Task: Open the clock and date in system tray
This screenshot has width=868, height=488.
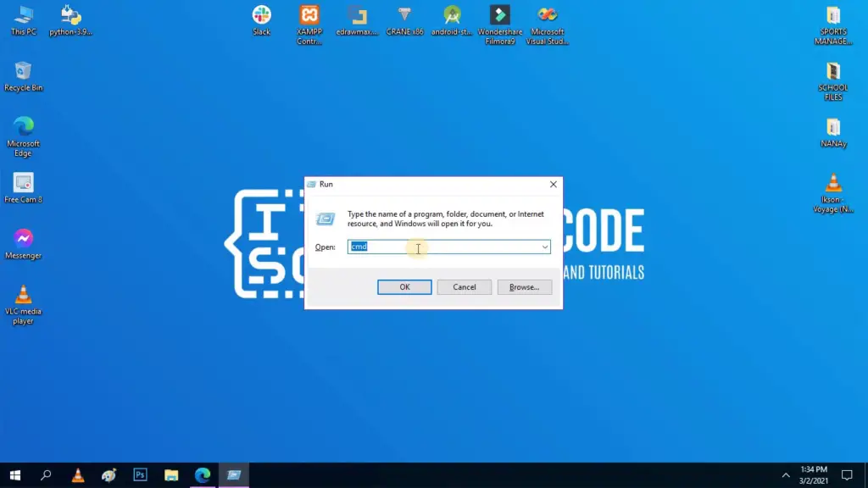Action: (811, 474)
